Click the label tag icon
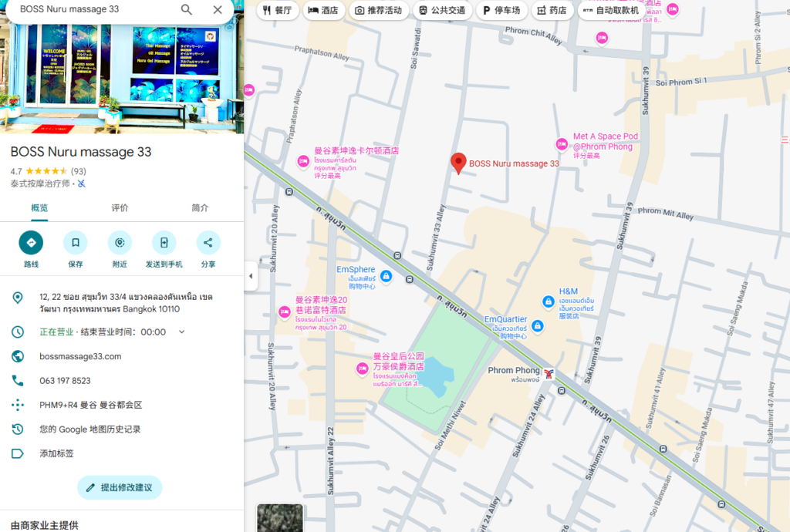 click(x=18, y=453)
